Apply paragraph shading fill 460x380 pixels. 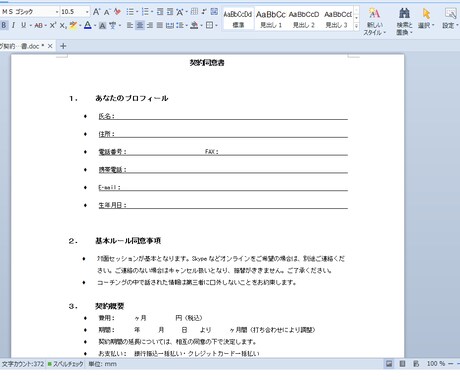(x=194, y=25)
